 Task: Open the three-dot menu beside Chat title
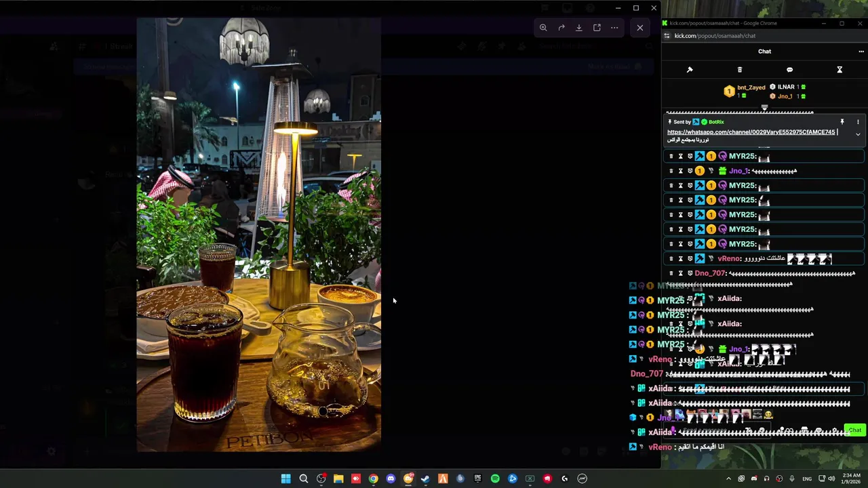pos(861,52)
